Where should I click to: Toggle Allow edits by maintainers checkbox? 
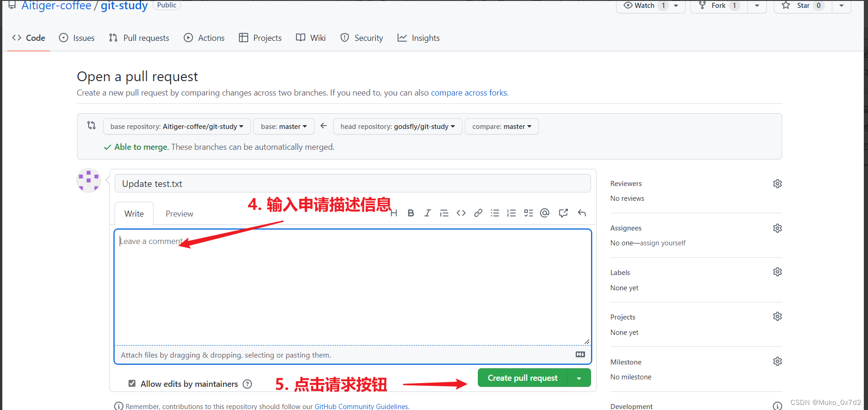[132, 384]
